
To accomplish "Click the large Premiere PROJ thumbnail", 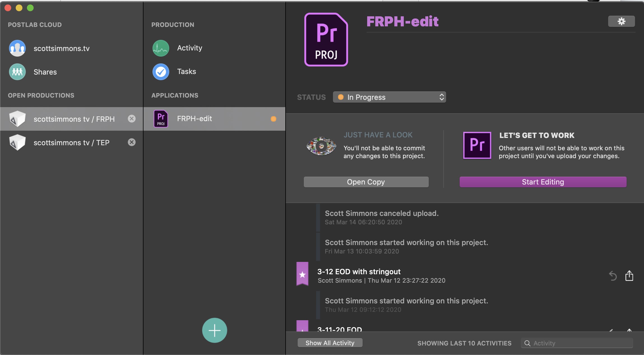I will (326, 40).
